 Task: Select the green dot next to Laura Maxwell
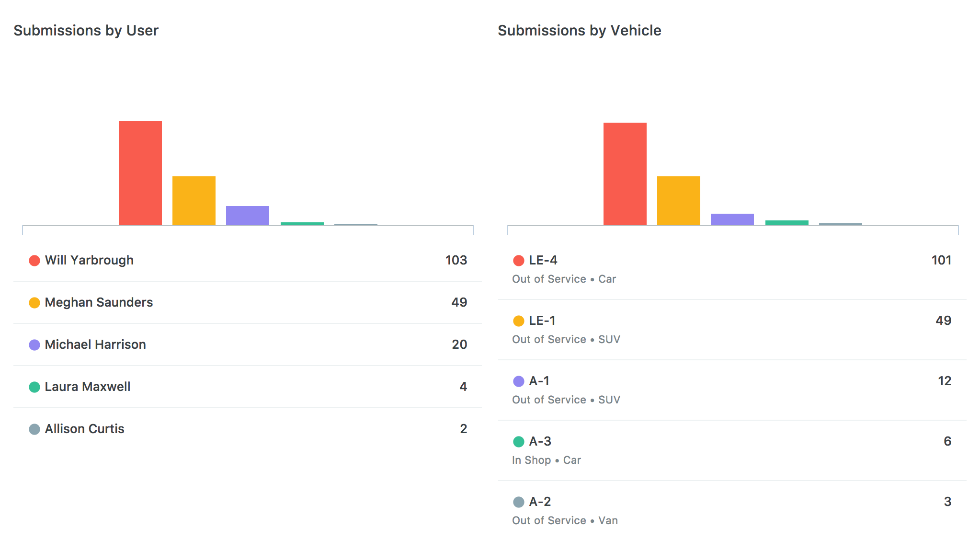click(x=34, y=387)
